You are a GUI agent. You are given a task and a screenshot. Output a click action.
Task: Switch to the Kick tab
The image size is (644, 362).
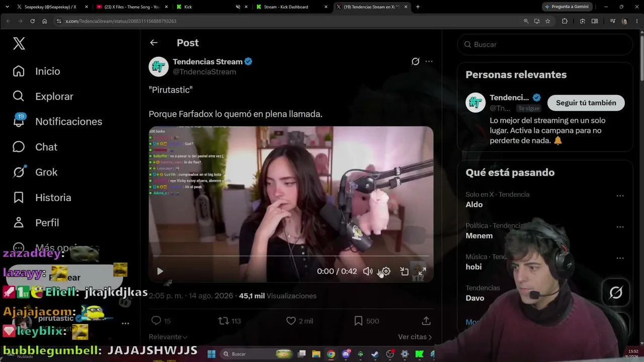(211, 7)
